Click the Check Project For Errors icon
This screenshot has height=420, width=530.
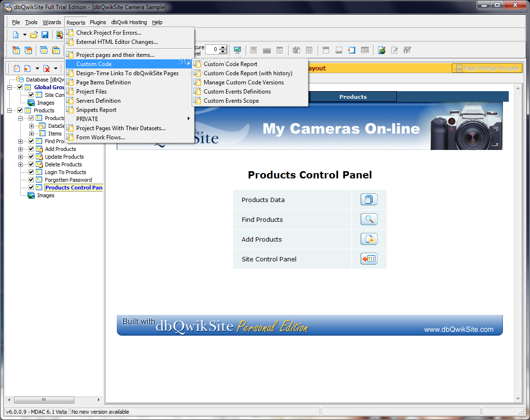(x=70, y=33)
